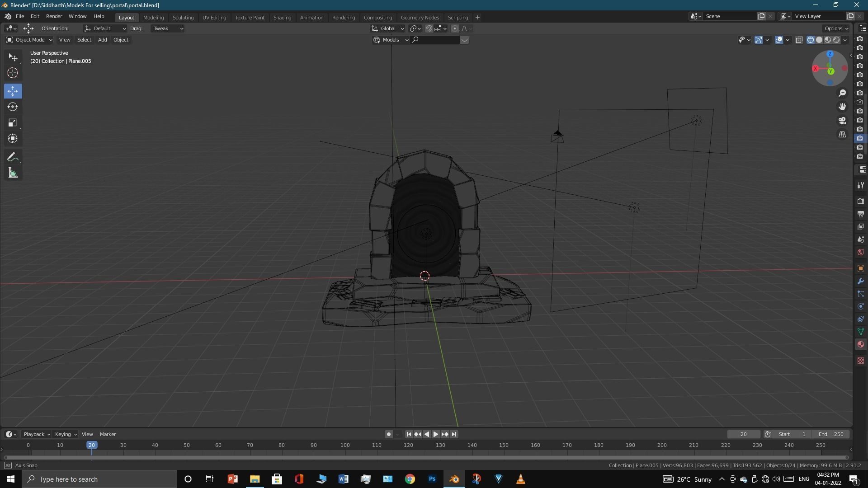
Task: Open the Modifier properties tab
Action: tap(861, 282)
